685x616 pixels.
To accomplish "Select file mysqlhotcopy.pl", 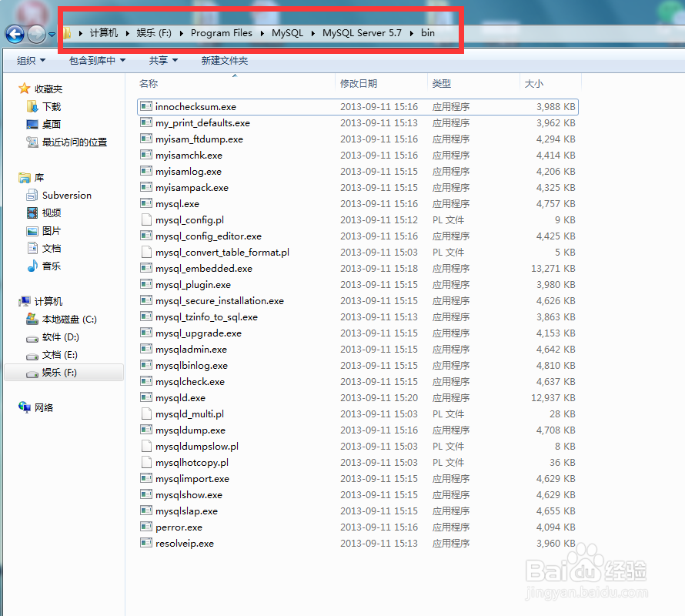I will [x=192, y=463].
